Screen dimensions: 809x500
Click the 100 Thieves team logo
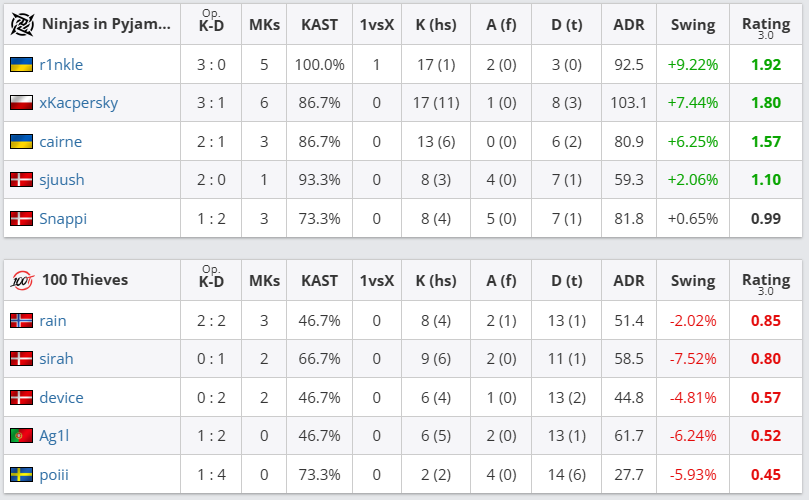[20, 280]
